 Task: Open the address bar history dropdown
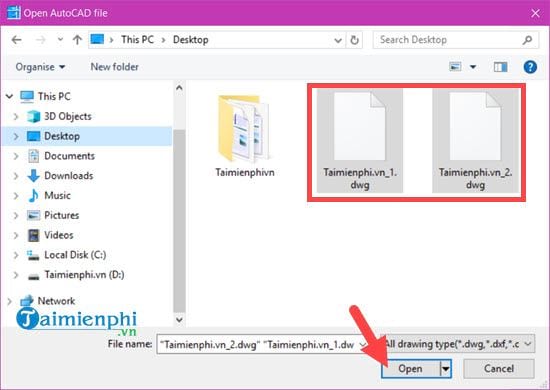pos(338,40)
